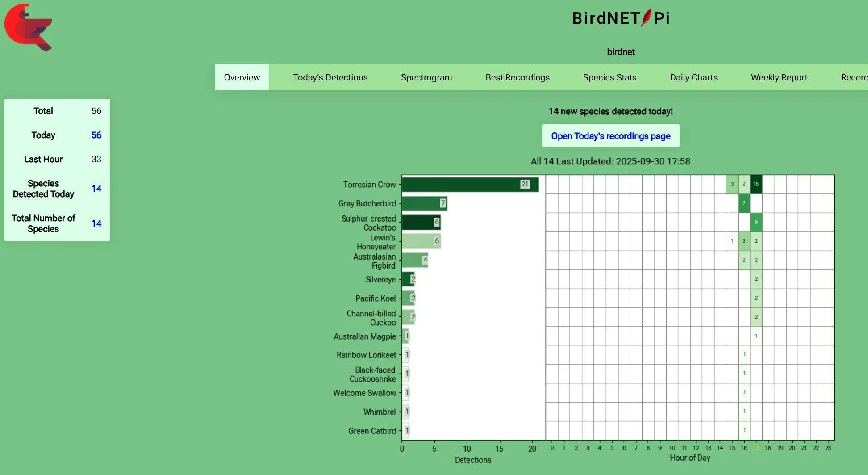Click the Torresian Crow detections bar
This screenshot has width=868, height=475.
(x=469, y=184)
